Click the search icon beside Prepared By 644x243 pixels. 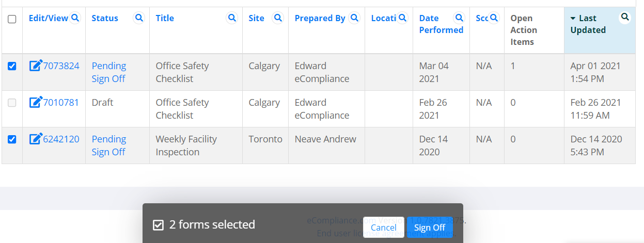click(354, 18)
